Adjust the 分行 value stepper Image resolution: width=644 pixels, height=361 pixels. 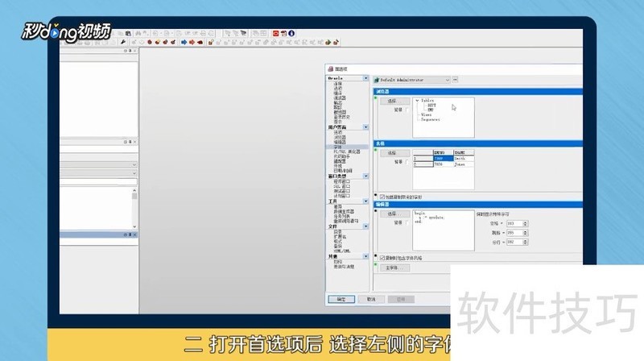526,243
